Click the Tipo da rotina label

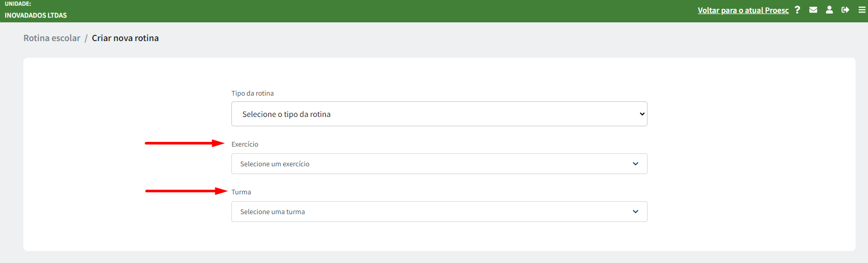[253, 94]
